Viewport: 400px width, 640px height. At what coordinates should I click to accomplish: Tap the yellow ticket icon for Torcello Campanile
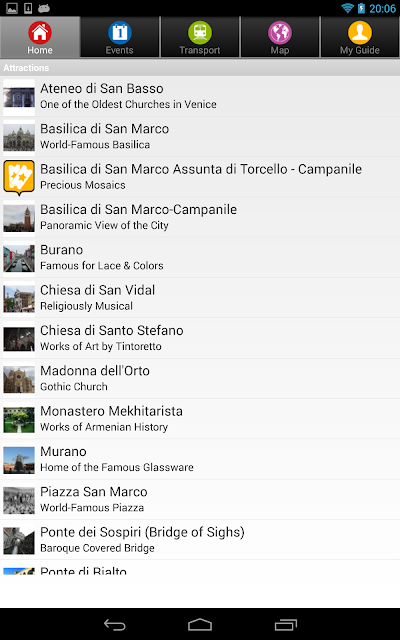(19, 178)
